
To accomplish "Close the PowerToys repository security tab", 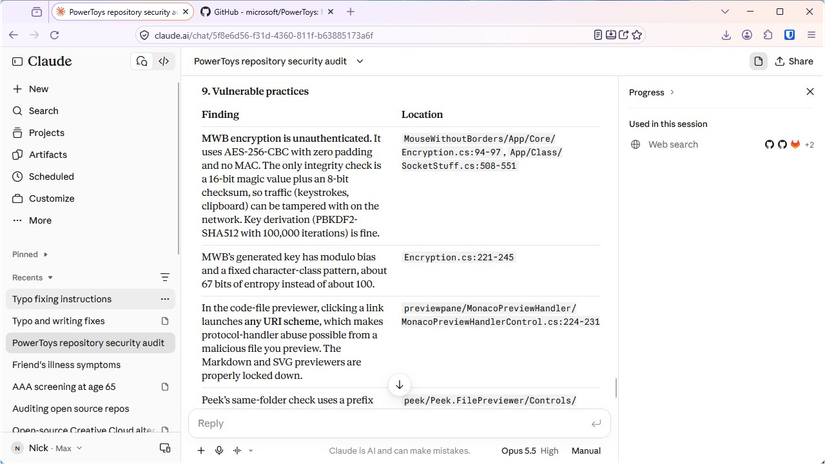I will [185, 12].
